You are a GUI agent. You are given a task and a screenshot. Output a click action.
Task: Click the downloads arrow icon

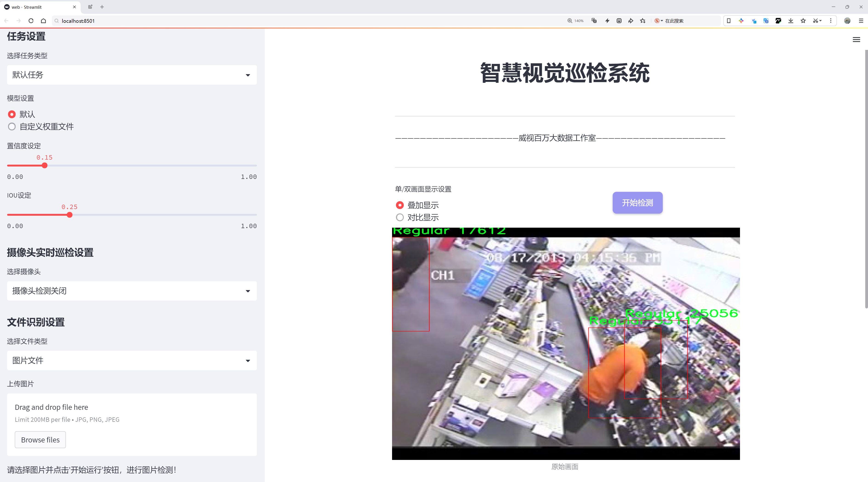pyautogui.click(x=791, y=21)
